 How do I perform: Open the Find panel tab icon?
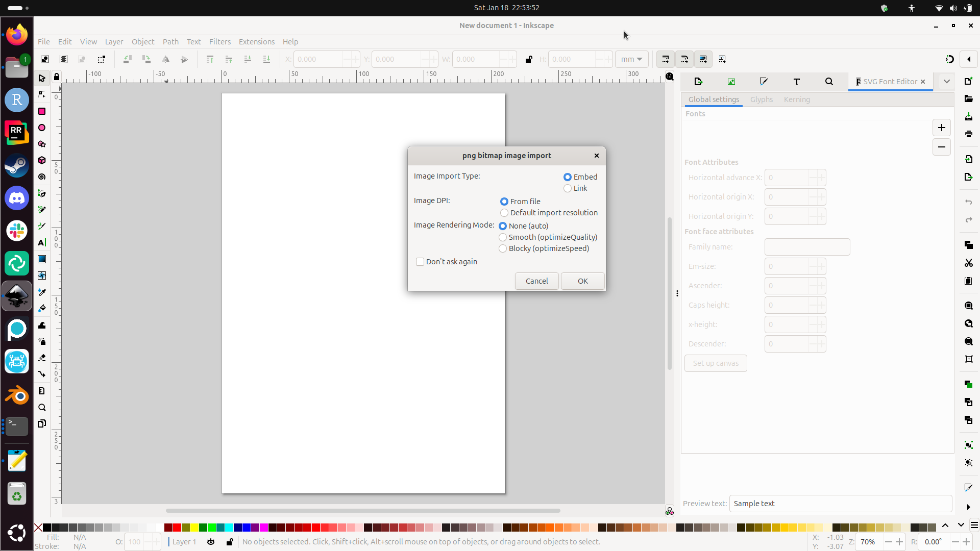[829, 82]
